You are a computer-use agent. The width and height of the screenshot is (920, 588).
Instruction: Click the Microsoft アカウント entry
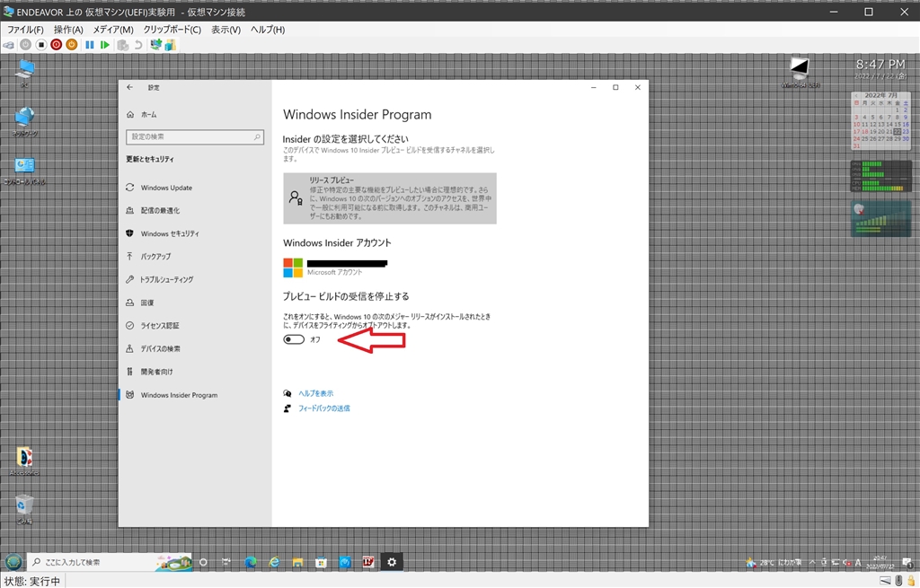336,268
